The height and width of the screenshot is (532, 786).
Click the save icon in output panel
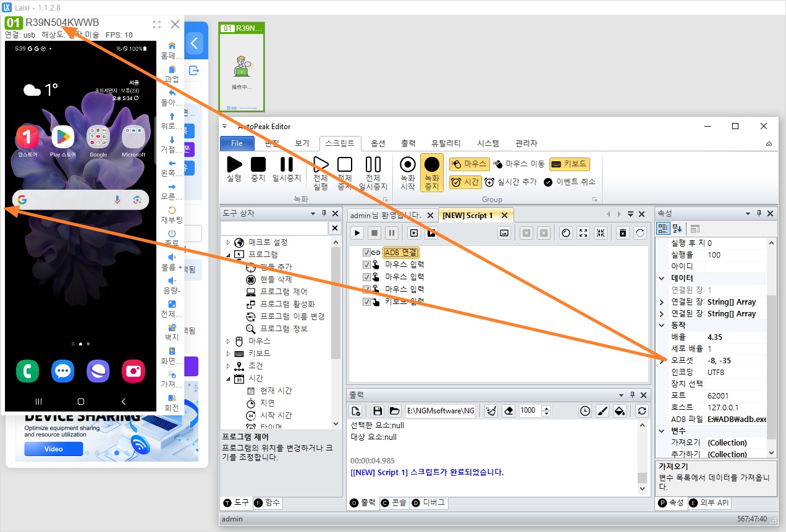(378, 410)
